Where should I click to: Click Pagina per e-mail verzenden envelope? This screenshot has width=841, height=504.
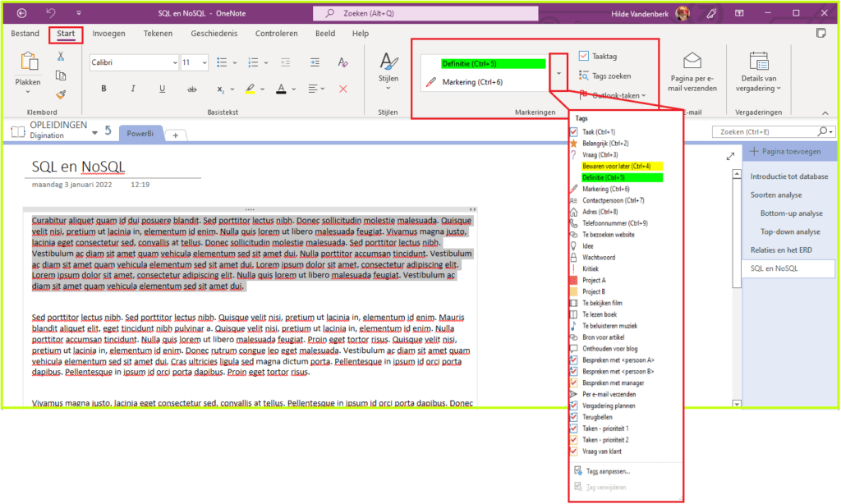(x=692, y=71)
